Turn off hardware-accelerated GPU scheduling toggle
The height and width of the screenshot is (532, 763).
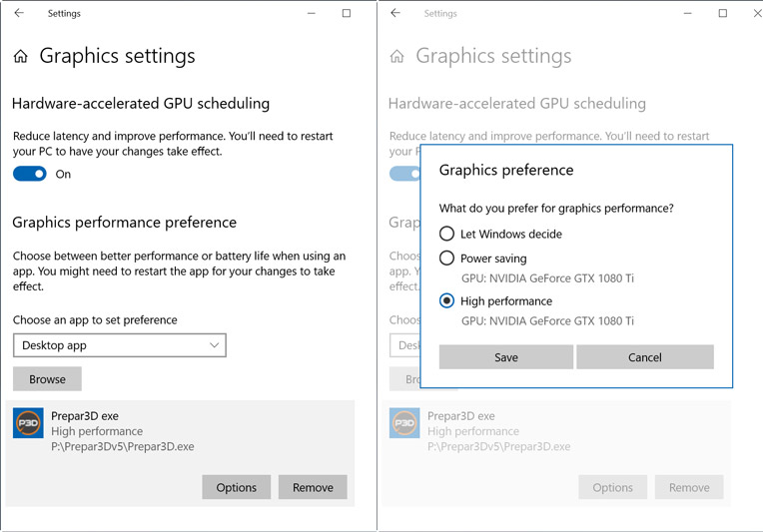tap(30, 174)
